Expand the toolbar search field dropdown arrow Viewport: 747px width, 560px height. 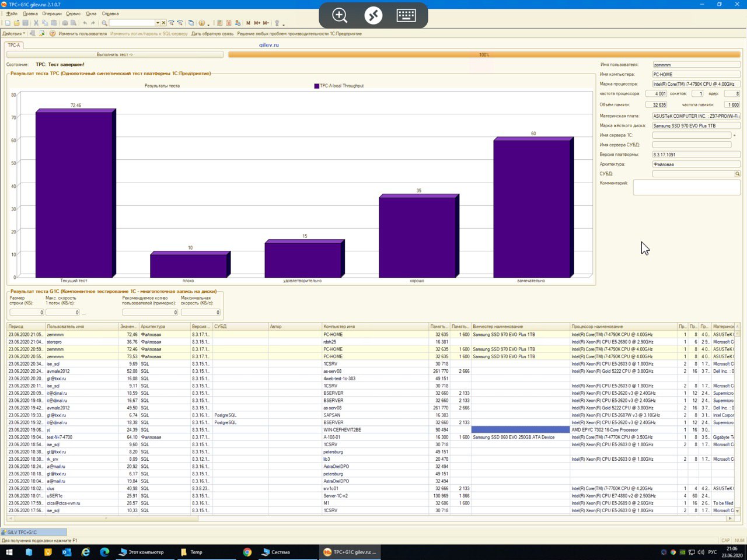[x=158, y=23]
